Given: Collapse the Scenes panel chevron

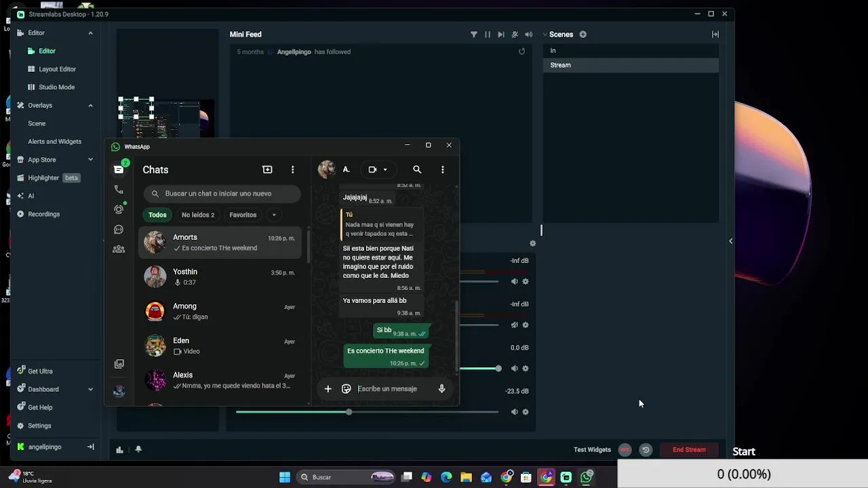Looking at the screenshot, I should pyautogui.click(x=545, y=35).
